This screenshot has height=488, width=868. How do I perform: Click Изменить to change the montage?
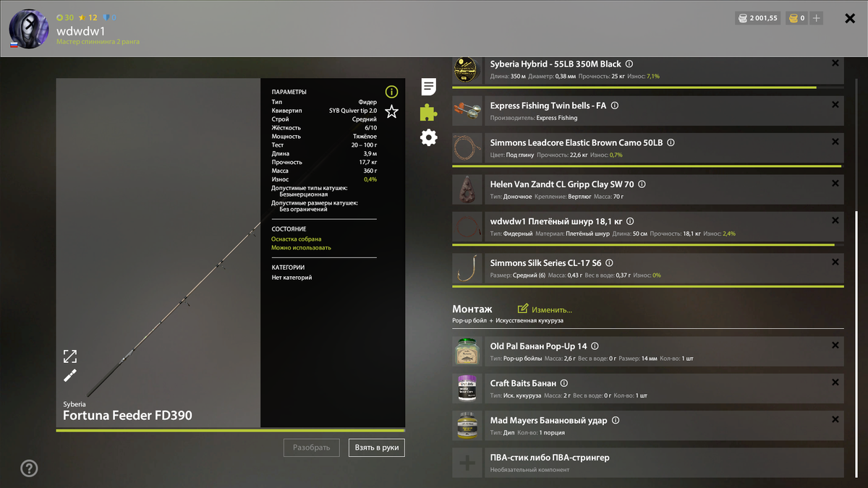(545, 309)
